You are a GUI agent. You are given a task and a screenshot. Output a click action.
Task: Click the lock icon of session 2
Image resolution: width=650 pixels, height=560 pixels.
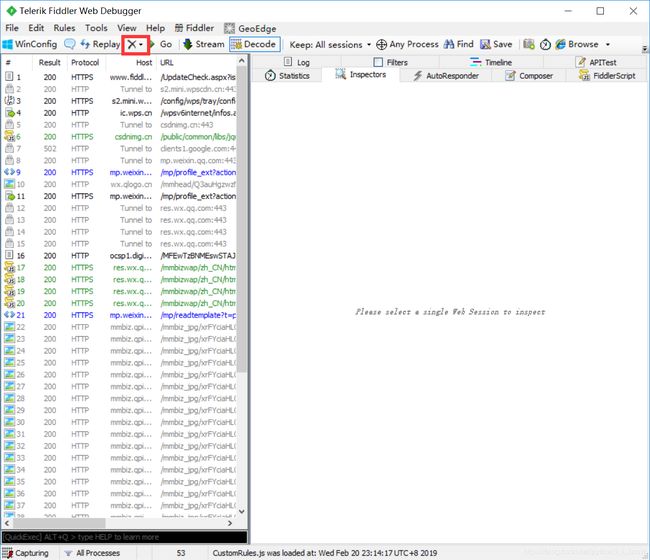pyautogui.click(x=9, y=89)
